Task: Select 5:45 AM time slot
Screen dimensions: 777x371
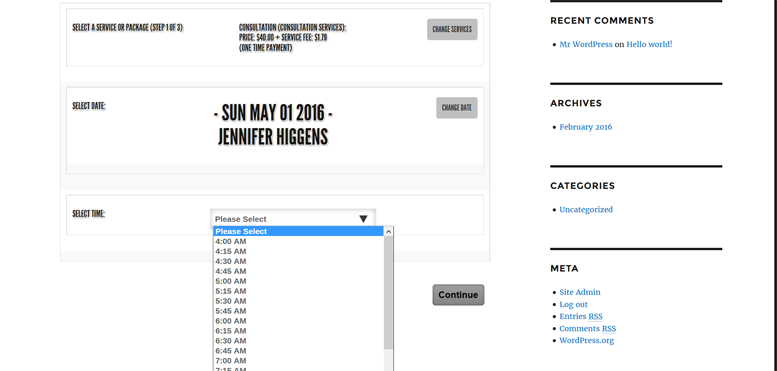Action: pyautogui.click(x=298, y=311)
